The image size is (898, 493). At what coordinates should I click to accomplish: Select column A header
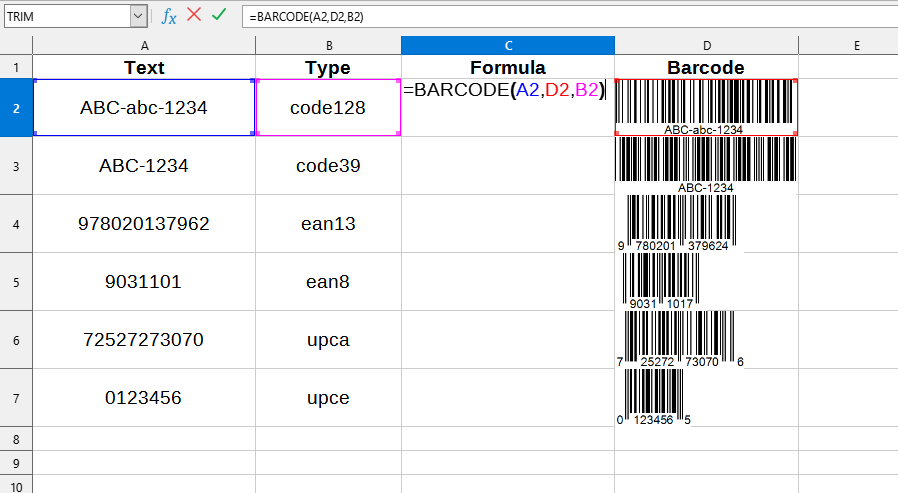coord(144,46)
